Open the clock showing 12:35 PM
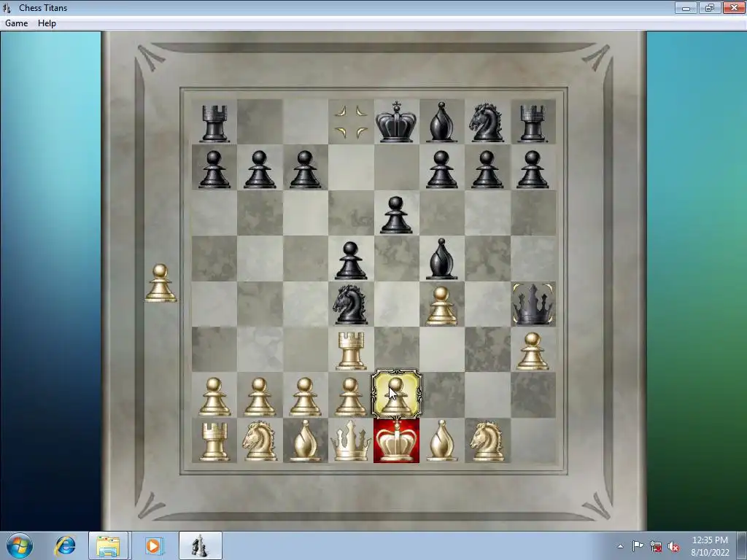The image size is (747, 560). [x=710, y=545]
